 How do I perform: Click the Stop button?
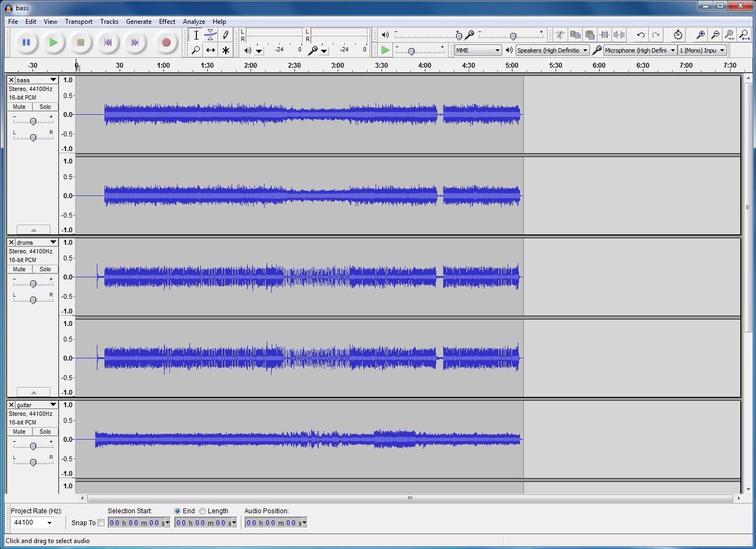point(81,42)
